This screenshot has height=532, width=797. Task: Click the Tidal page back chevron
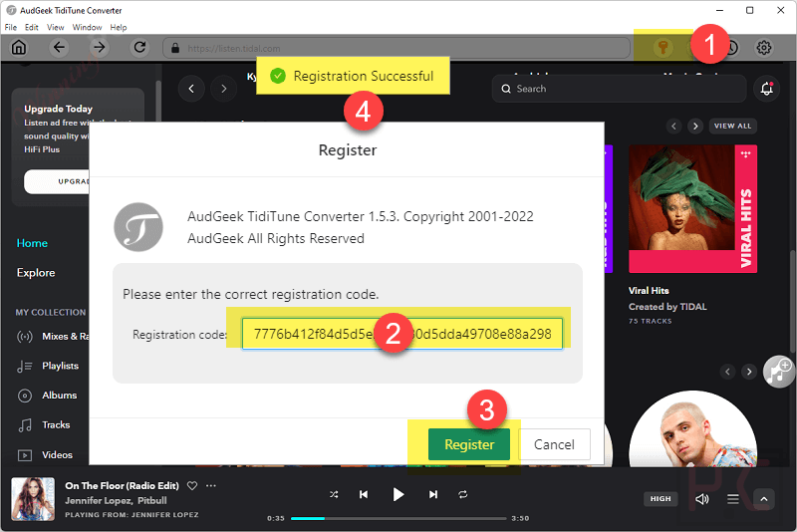click(191, 89)
